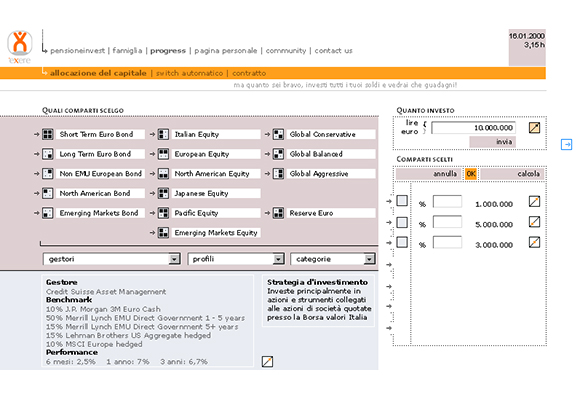Click the edit icon for the 1.000.000 row
580x398 pixels.
534,202
